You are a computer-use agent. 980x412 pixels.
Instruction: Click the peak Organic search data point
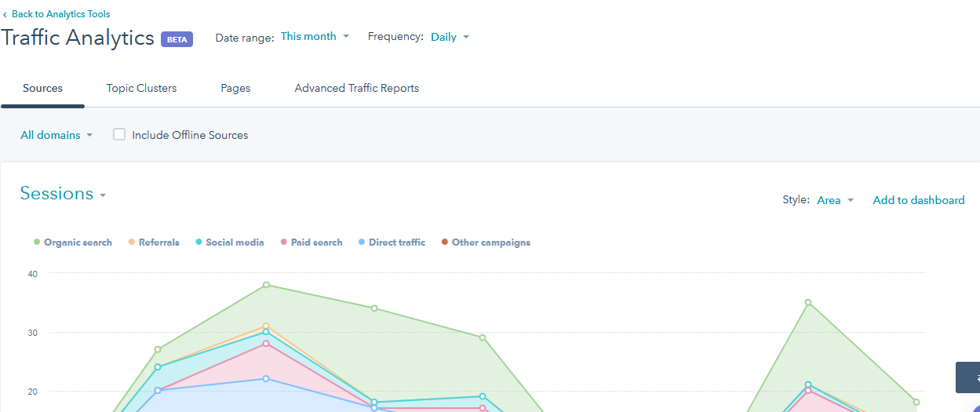tap(267, 285)
